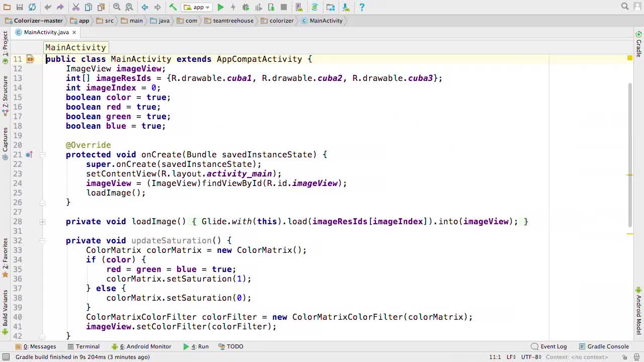Select Colorizer-master breadcrumb
644x362 pixels.
(34, 21)
